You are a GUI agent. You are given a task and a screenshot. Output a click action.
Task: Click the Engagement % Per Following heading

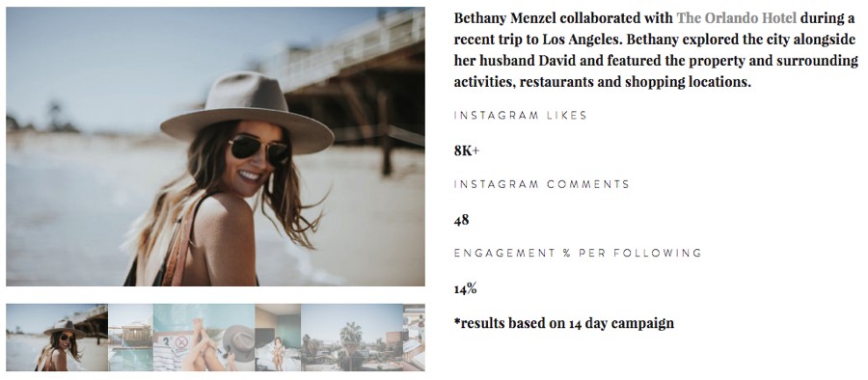click(578, 253)
